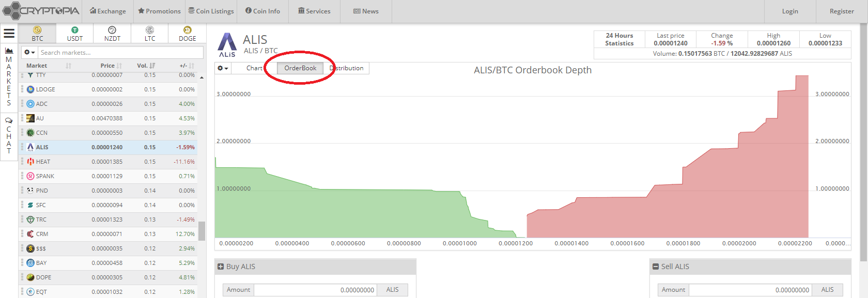Click the Search markets input field
Screen dimensions: 868x298
120,53
